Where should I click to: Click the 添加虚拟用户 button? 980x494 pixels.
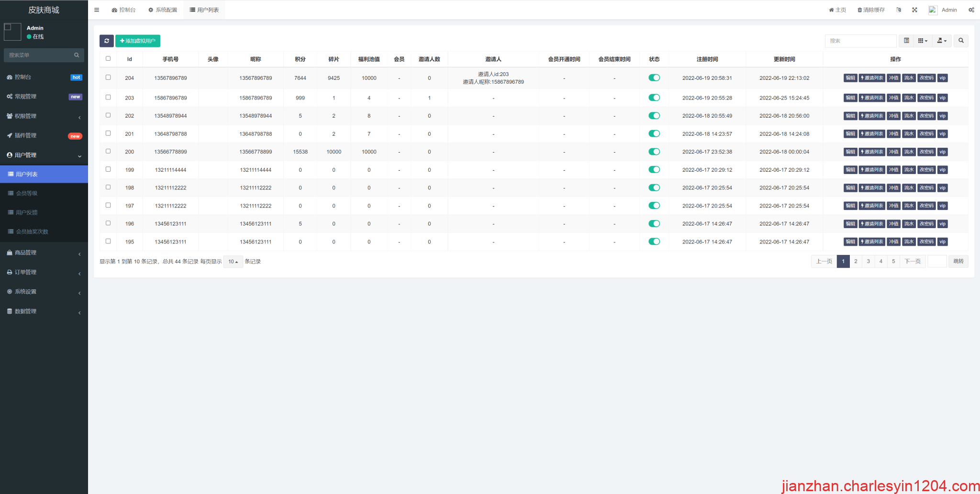point(138,41)
